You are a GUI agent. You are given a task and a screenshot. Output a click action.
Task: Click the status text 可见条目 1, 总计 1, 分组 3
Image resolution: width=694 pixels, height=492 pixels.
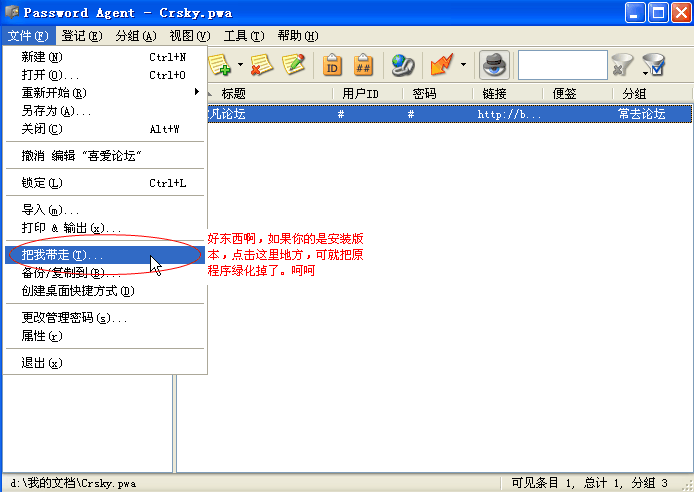click(x=589, y=483)
